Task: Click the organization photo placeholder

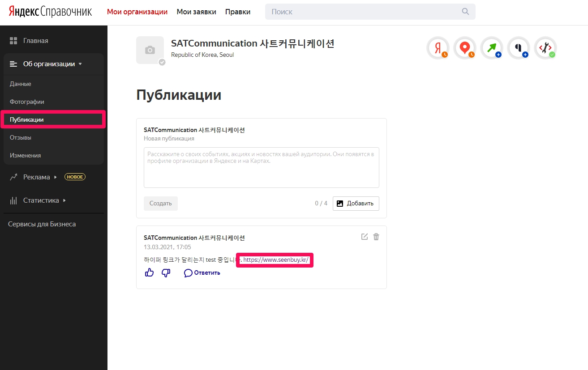Action: coord(150,50)
